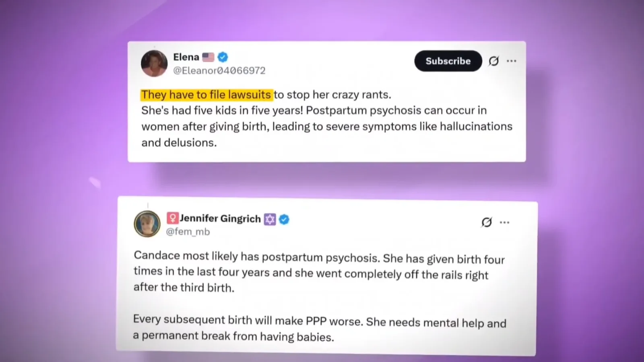
Task: Click the Jennifer Gingrich display name
Action: 220,218
